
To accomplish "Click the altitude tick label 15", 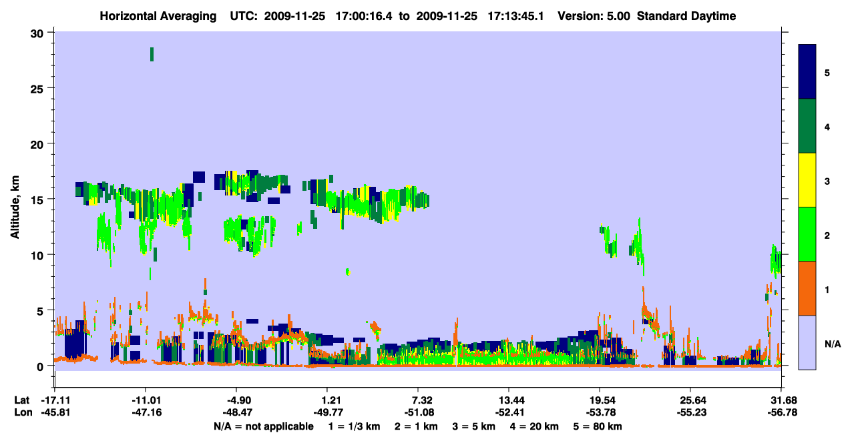I will (39, 199).
